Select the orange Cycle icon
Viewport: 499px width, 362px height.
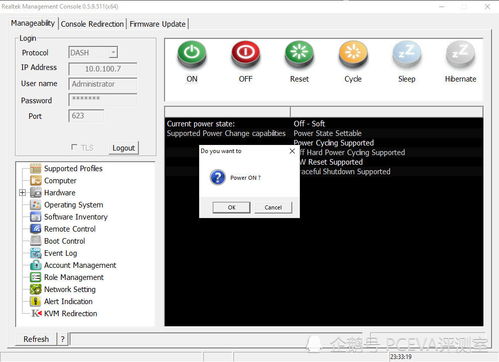pyautogui.click(x=353, y=54)
